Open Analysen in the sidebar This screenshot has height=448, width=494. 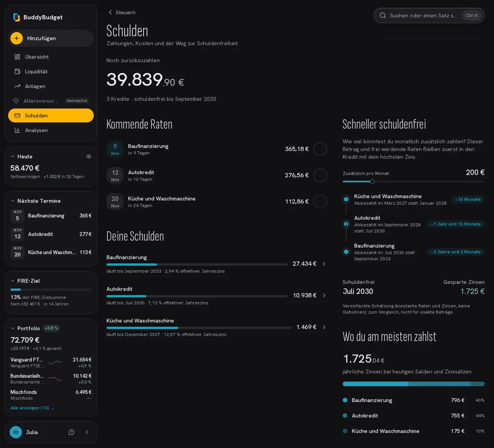click(x=51, y=130)
